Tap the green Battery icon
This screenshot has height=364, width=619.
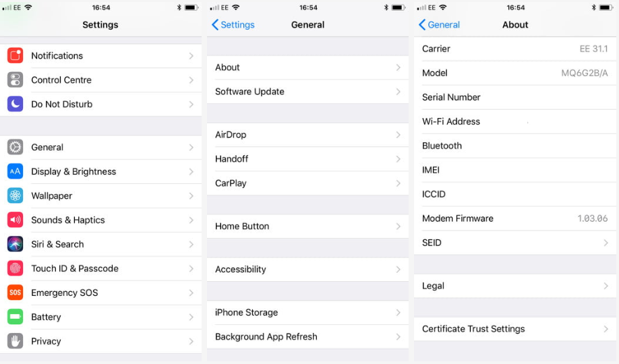click(x=15, y=317)
